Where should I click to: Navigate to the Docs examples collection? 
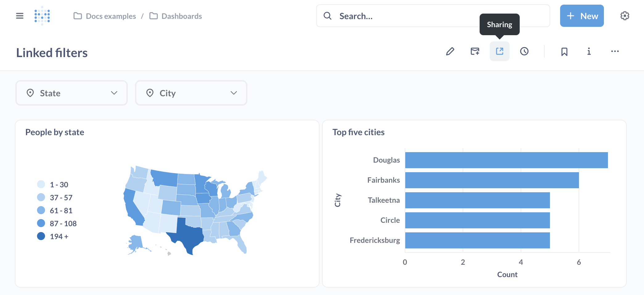coord(111,16)
